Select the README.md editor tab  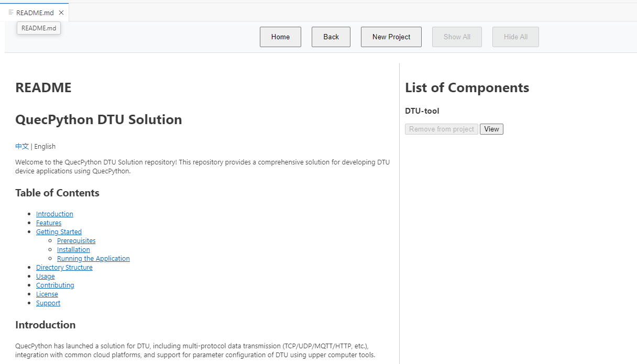click(x=35, y=13)
